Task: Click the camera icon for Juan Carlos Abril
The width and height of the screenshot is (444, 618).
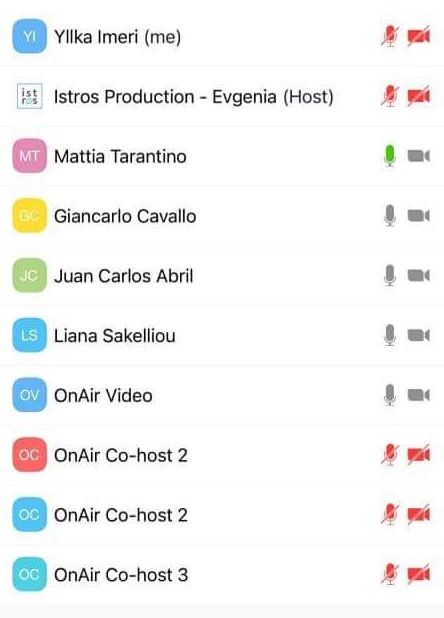Action: tap(418, 275)
